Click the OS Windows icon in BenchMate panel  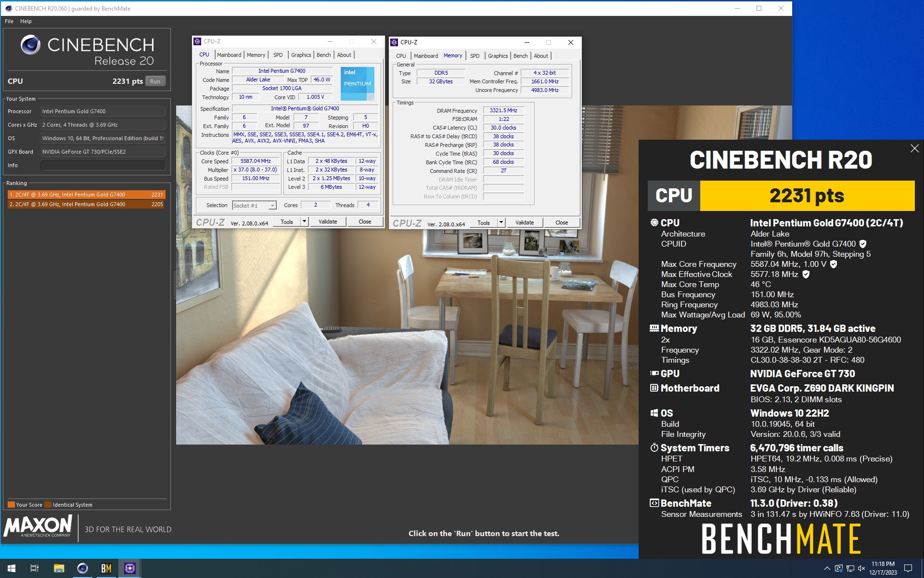pos(654,413)
